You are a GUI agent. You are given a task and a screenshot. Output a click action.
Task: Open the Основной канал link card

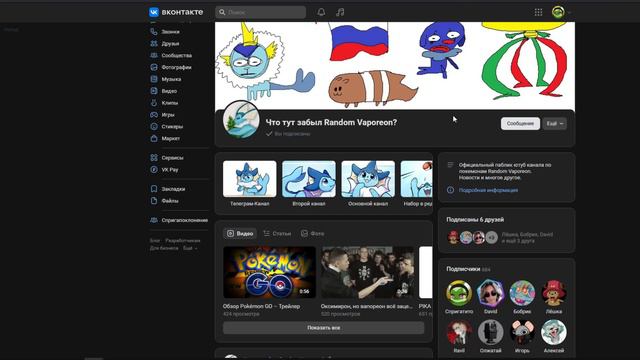tap(368, 183)
